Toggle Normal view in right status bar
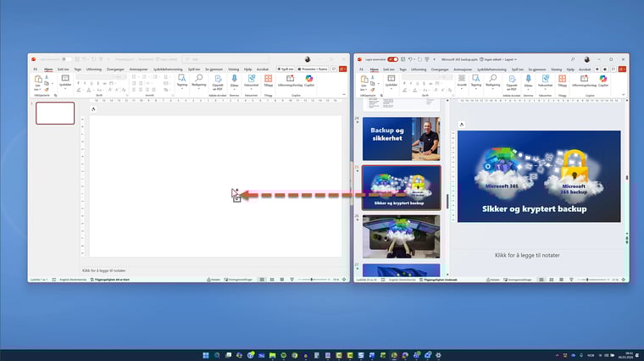The height and width of the screenshot is (361, 644). point(541,280)
